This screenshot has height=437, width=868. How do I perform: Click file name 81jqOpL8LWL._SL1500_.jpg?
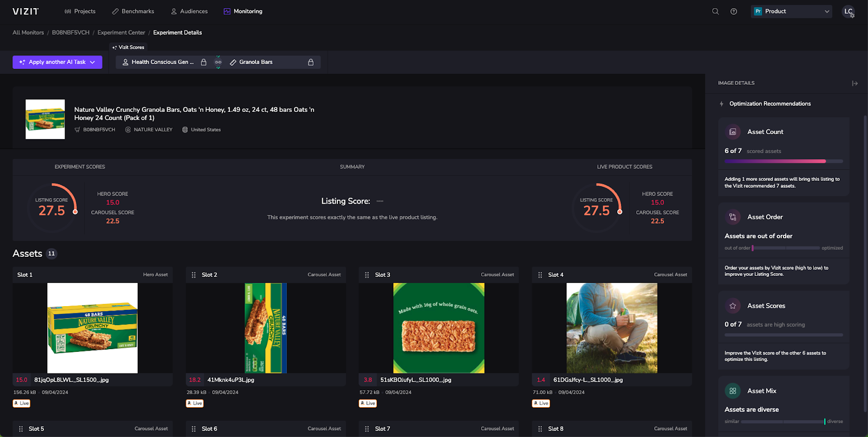[72, 380]
